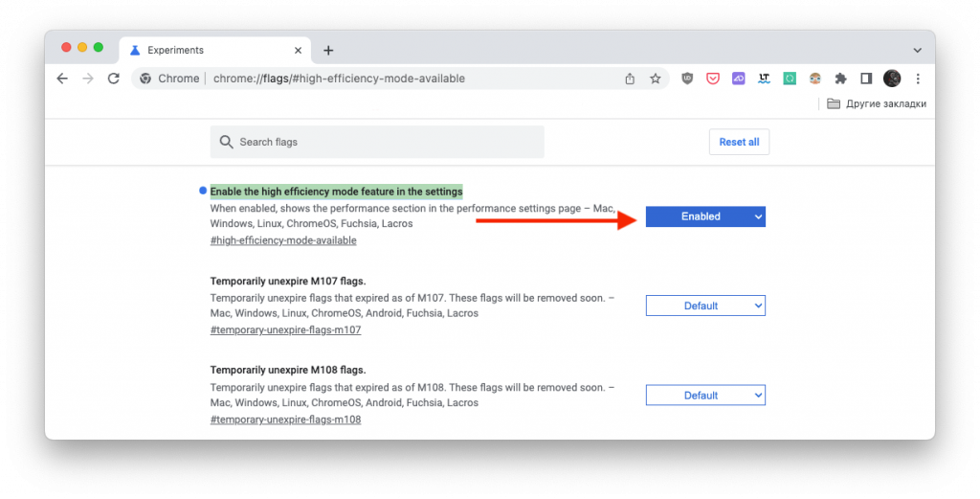Screen dimensions: 980x499
Task: Reload the page
Action: pyautogui.click(x=113, y=79)
